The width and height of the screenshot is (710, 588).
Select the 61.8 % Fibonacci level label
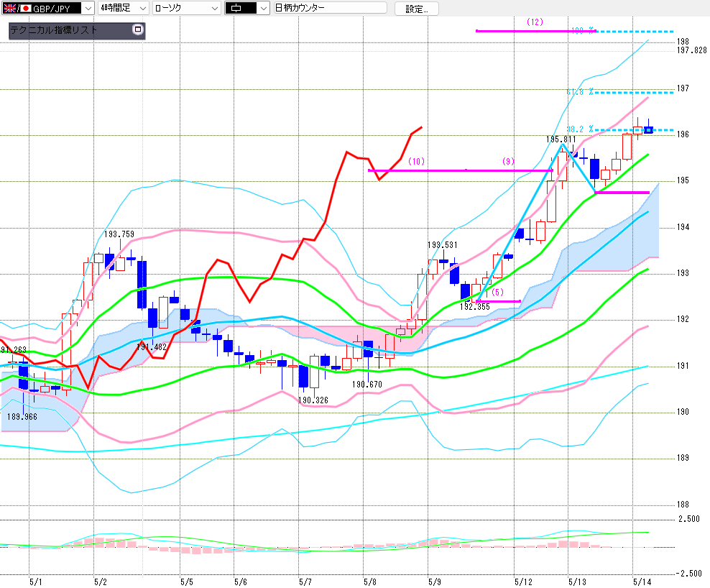coord(580,92)
